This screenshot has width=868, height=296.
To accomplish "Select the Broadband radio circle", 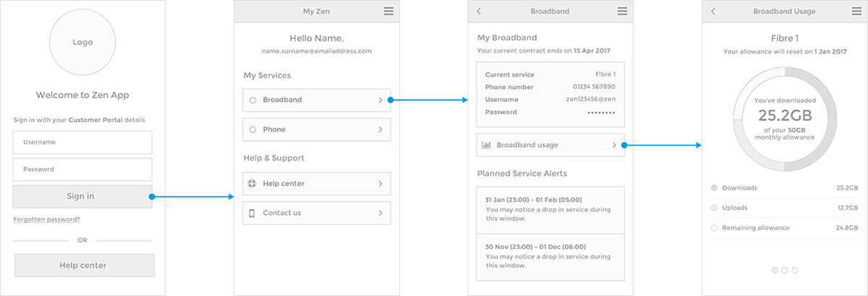I will [x=252, y=100].
